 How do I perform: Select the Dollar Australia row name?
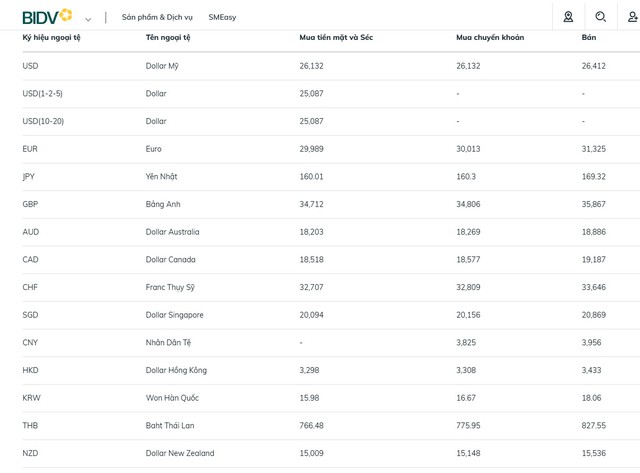(x=173, y=232)
